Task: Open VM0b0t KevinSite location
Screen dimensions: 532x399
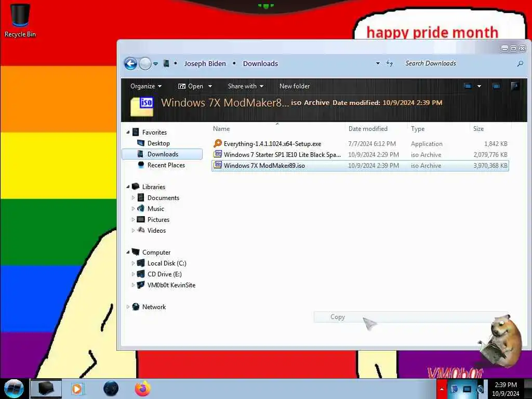Action: [171, 285]
